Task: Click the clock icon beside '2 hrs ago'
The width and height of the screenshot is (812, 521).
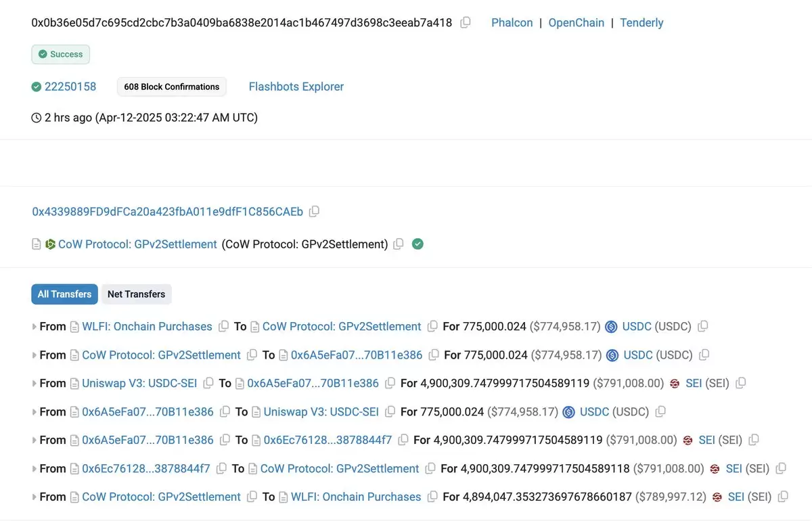Action: pyautogui.click(x=37, y=118)
